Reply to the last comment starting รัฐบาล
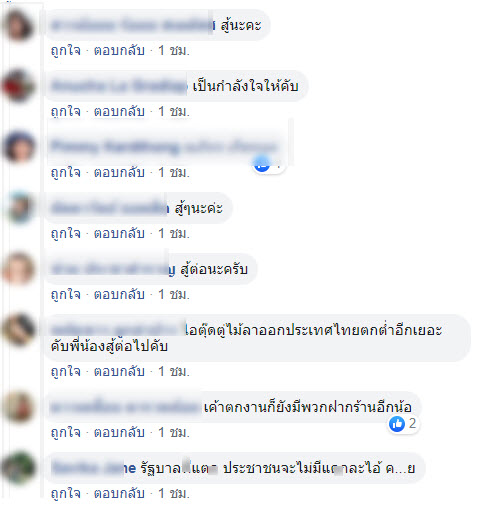The image size is (485, 507). point(119,493)
